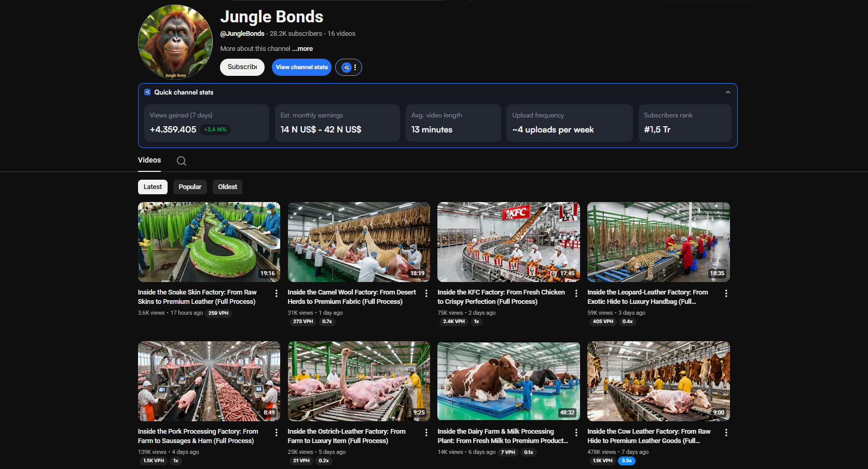The width and height of the screenshot is (868, 469).
Task: Select the Latest sort filter
Action: 153,187
